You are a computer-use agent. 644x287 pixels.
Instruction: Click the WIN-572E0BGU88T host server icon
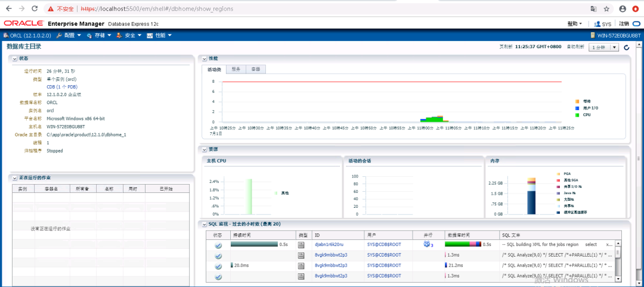click(x=593, y=36)
